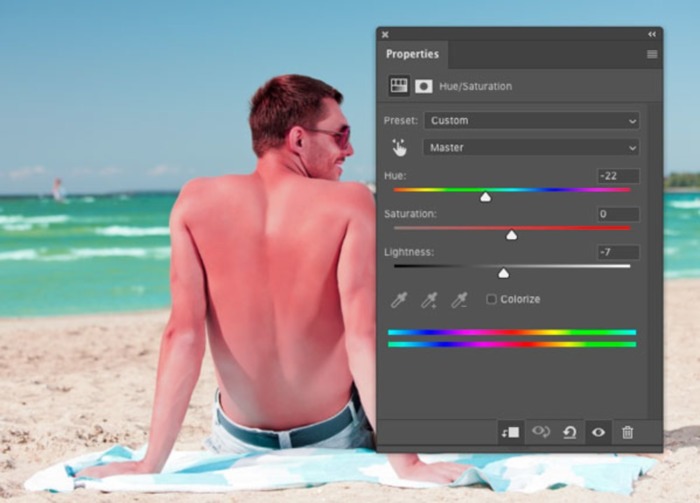The height and width of the screenshot is (503, 700).
Task: Click the adjustment properties icon
Action: tap(399, 86)
